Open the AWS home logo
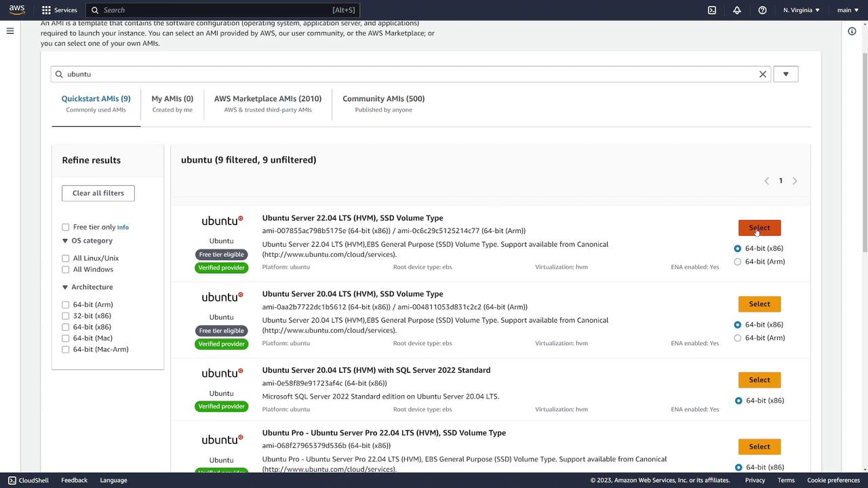 [x=17, y=9]
